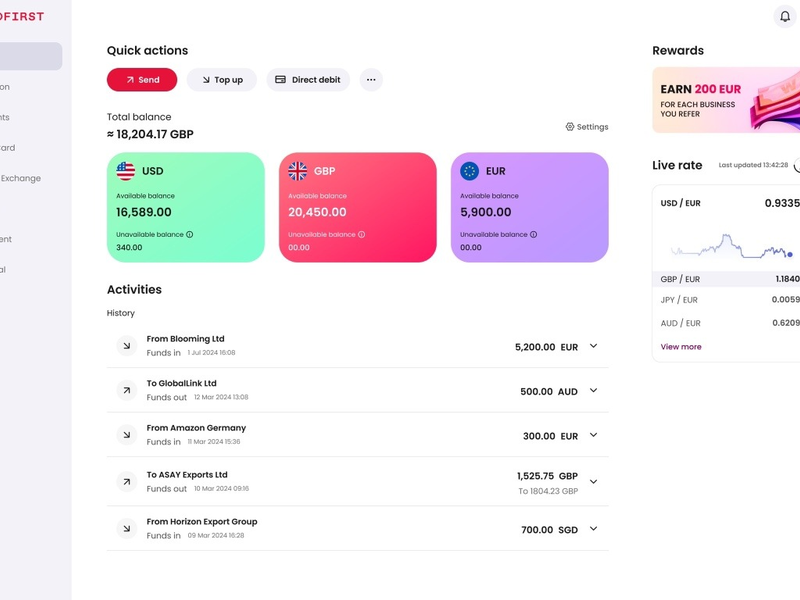This screenshot has width=800, height=600.
Task: Click the info icon on GBP unavailable balance
Action: click(x=362, y=235)
